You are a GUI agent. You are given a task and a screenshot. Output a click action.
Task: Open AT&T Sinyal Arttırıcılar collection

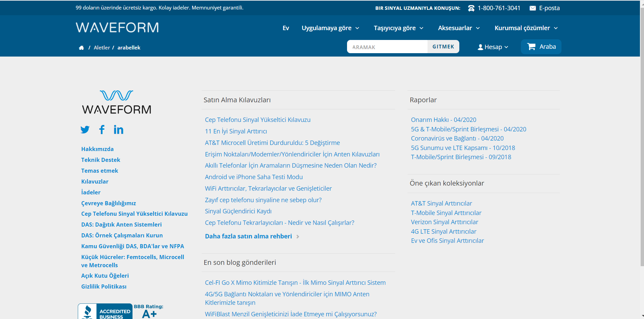point(441,204)
